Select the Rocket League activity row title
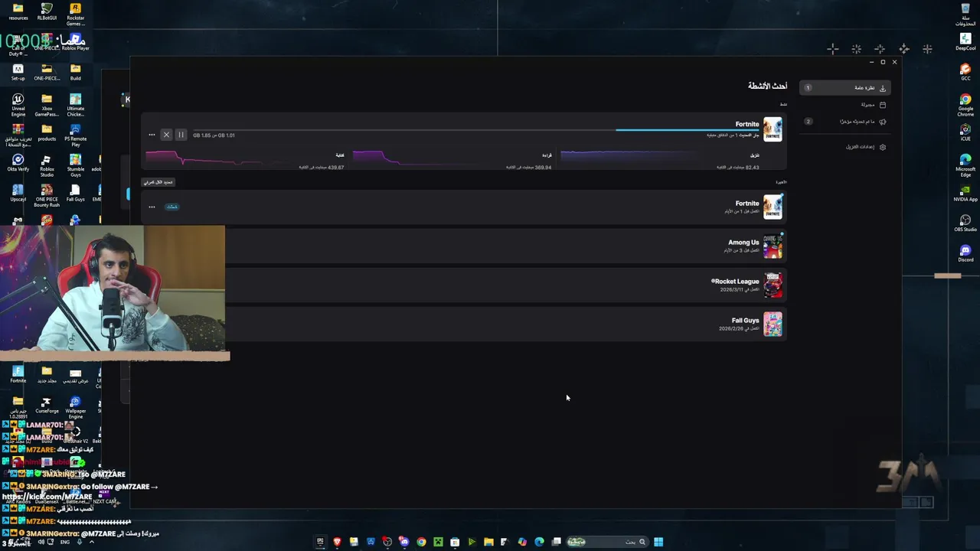980x551 pixels. [735, 282]
